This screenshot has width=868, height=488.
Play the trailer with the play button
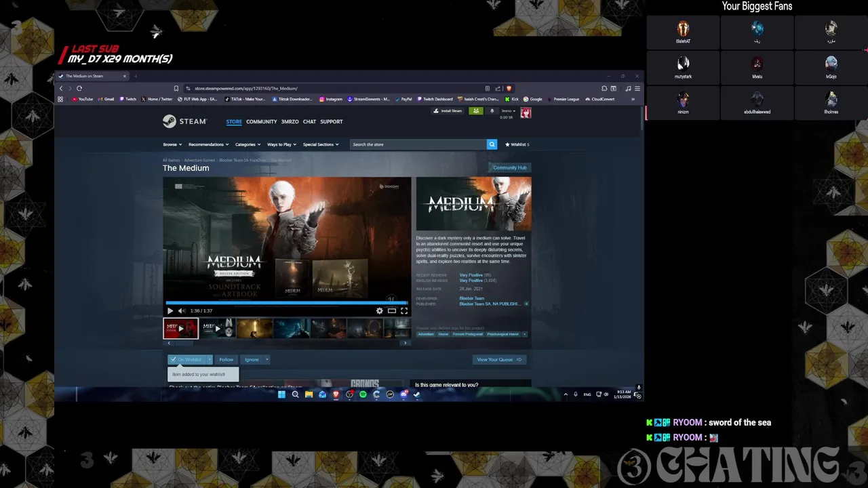click(x=170, y=310)
